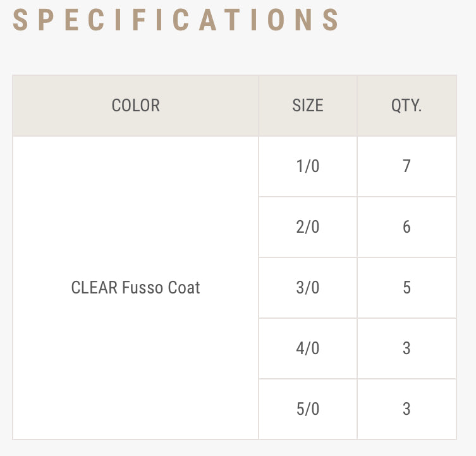The height and width of the screenshot is (456, 476).
Task: Select quantity 6 for size 2/0
Action: coord(406,227)
